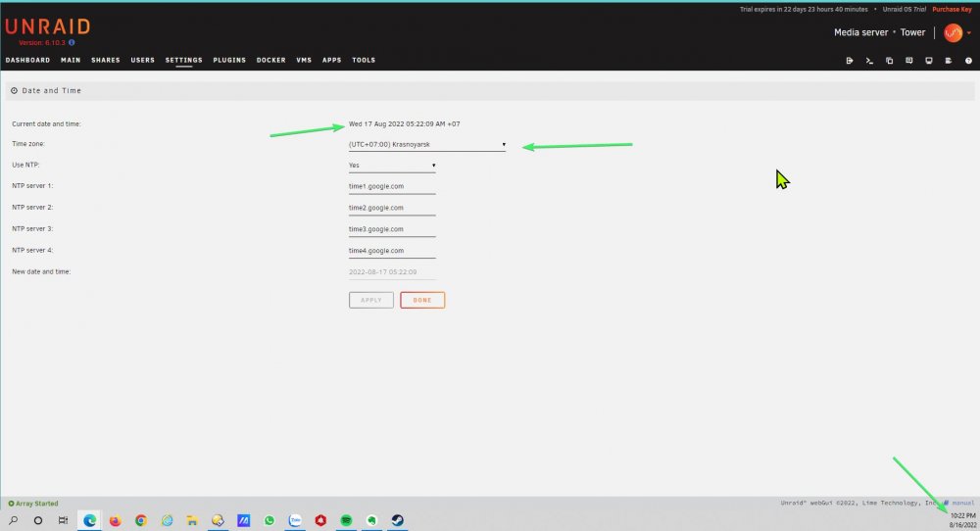
Task: Open the Settings menu tab
Action: (184, 61)
